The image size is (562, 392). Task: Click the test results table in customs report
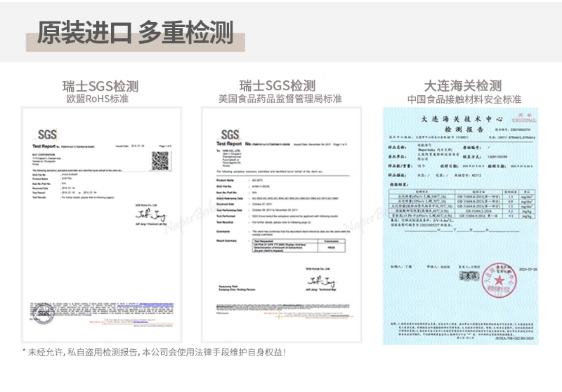tap(461, 204)
